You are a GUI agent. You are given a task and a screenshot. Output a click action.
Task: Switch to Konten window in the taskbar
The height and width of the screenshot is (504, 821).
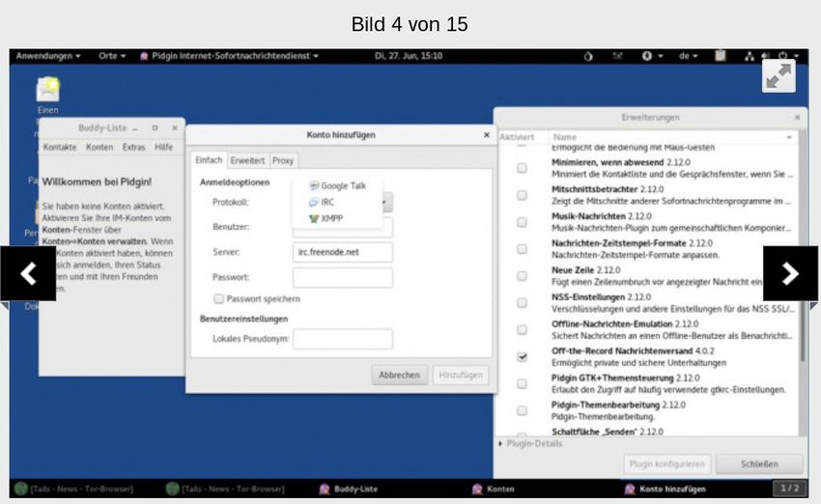pyautogui.click(x=494, y=489)
